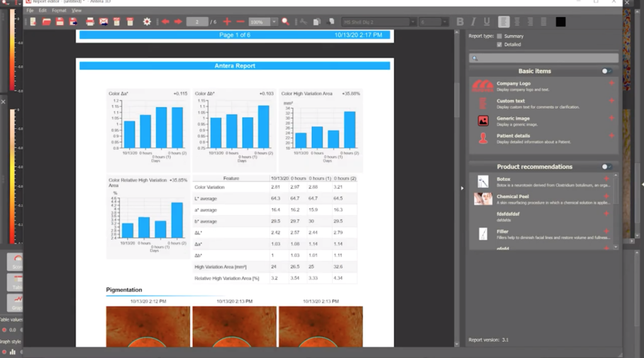The height and width of the screenshot is (358, 644).
Task: Add Botox recommendation with plus
Action: click(606, 179)
